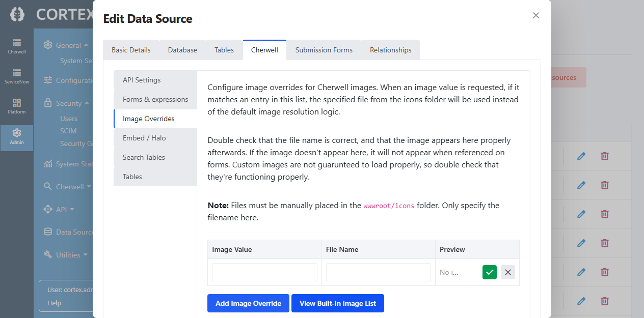Viewport: 644px width, 318px height.
Task: Switch to the Basic Details tab
Action: coord(131,50)
